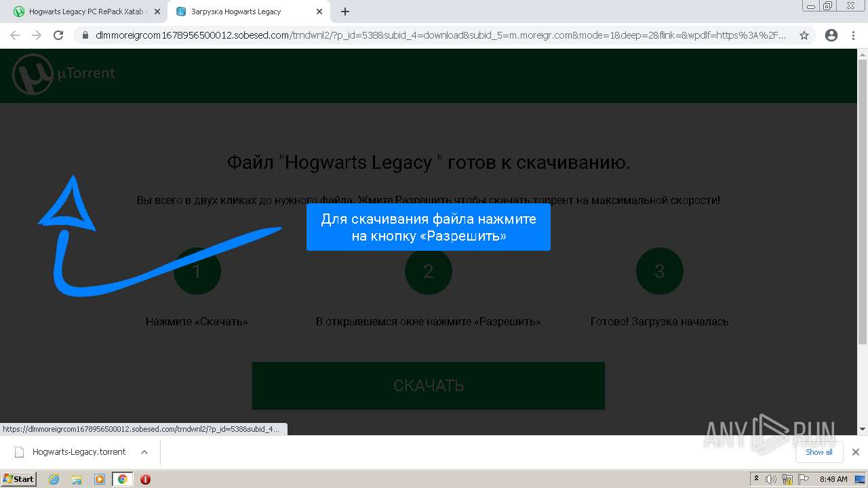The height and width of the screenshot is (488, 868).
Task: Go back to previous page
Action: 15,35
